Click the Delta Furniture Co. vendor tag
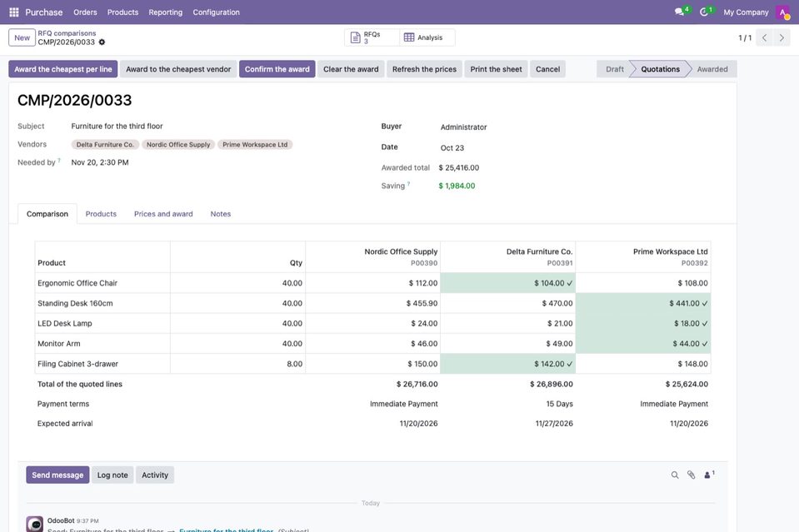The height and width of the screenshot is (532, 799). pyautogui.click(x=105, y=145)
